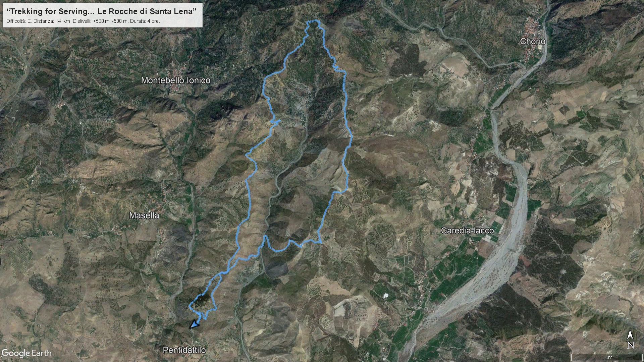
Task: Click the white title overlay box background
Action: [102, 15]
